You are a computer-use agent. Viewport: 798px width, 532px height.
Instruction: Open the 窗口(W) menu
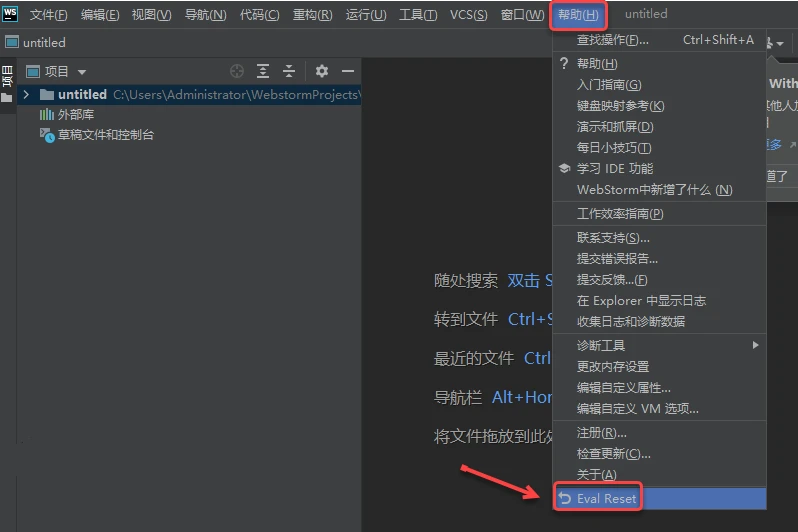tap(522, 15)
